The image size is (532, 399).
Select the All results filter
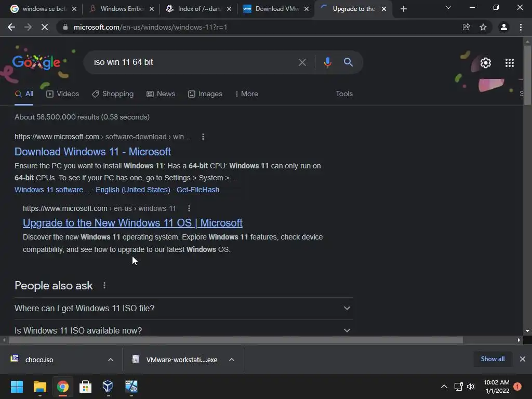coord(24,94)
